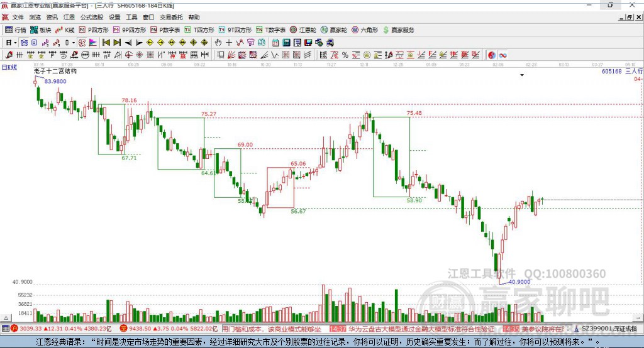
Task: Select the infinity symbol tool
Action: [502, 55]
